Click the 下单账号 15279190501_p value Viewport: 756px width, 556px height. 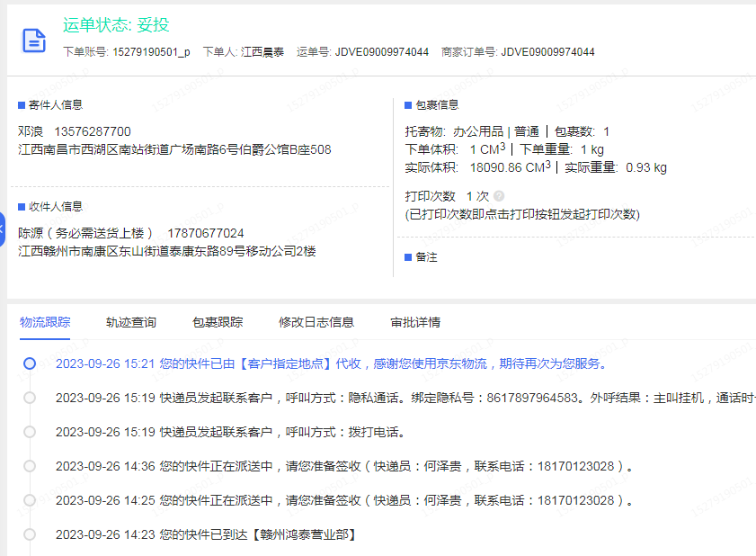click(151, 52)
